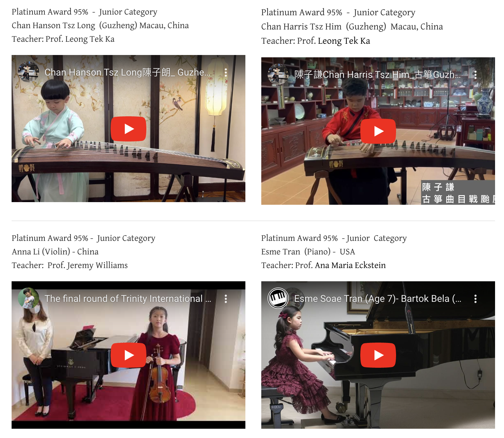
Task: Open title 'The final round of Trinity International'
Action: point(128,299)
